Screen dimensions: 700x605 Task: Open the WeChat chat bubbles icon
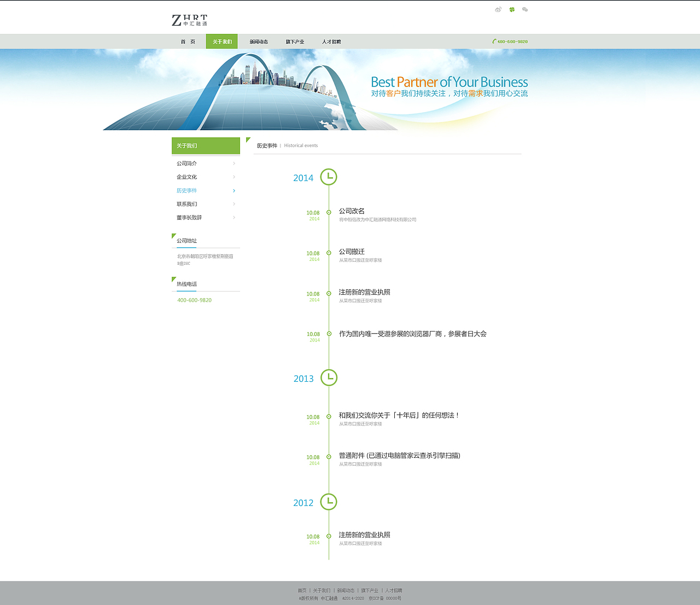[x=525, y=10]
